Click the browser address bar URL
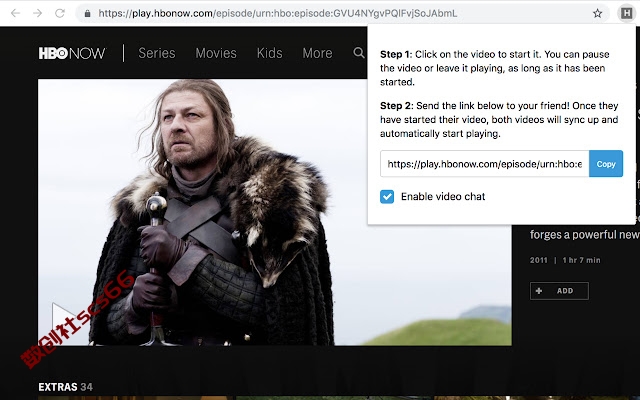 (x=278, y=13)
